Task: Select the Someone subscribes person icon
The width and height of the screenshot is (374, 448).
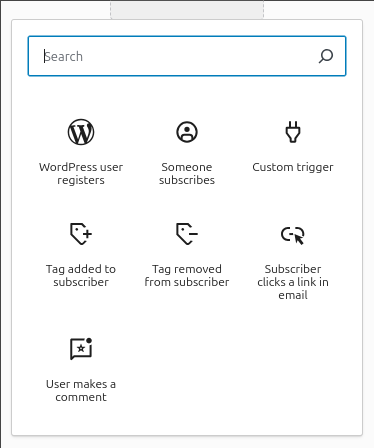Action: tap(187, 132)
